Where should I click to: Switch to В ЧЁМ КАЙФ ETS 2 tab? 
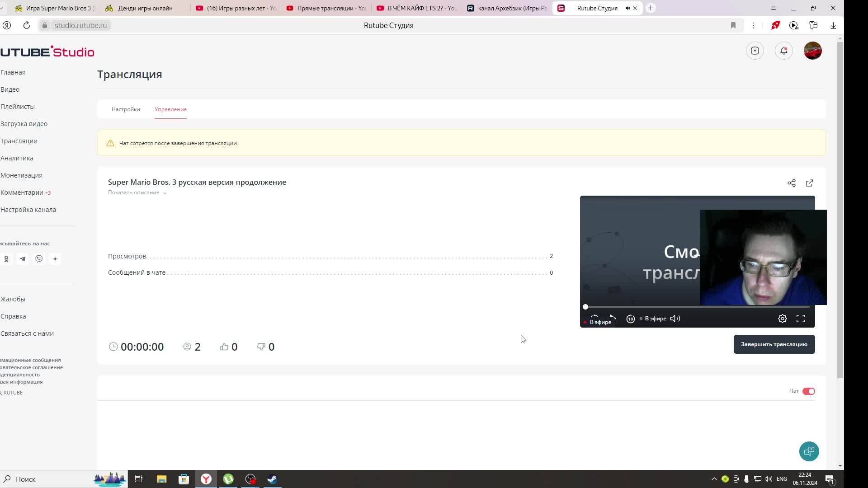click(x=416, y=8)
